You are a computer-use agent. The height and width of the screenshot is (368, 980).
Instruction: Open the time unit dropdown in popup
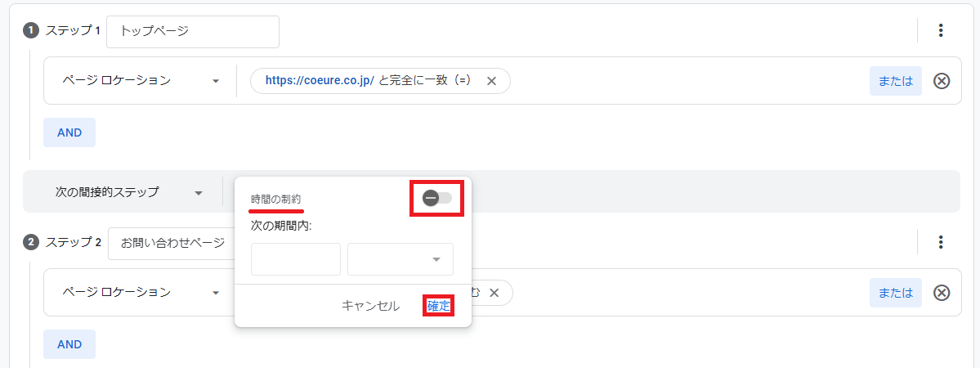tap(401, 259)
